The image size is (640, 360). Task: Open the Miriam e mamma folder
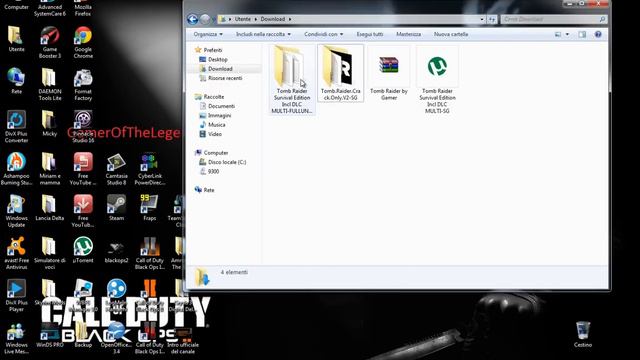(x=50, y=169)
